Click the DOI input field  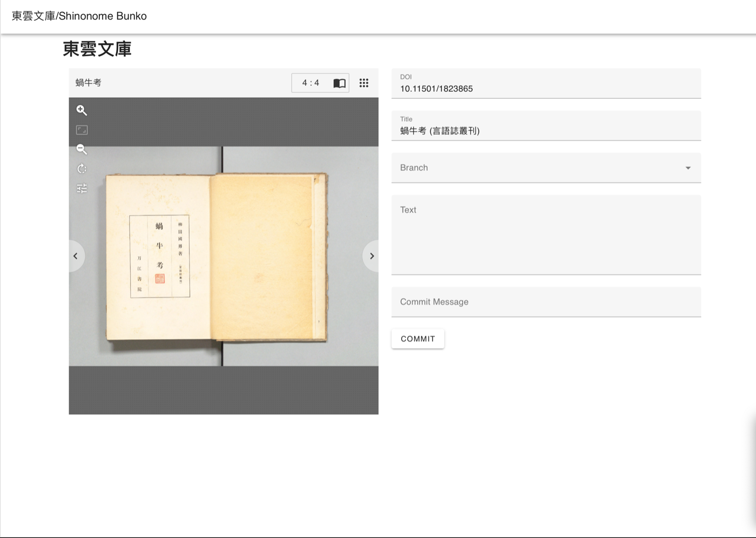click(x=546, y=84)
